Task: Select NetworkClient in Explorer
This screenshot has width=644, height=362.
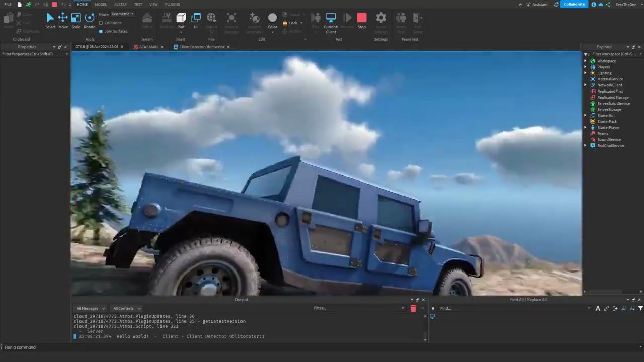Action: point(610,85)
